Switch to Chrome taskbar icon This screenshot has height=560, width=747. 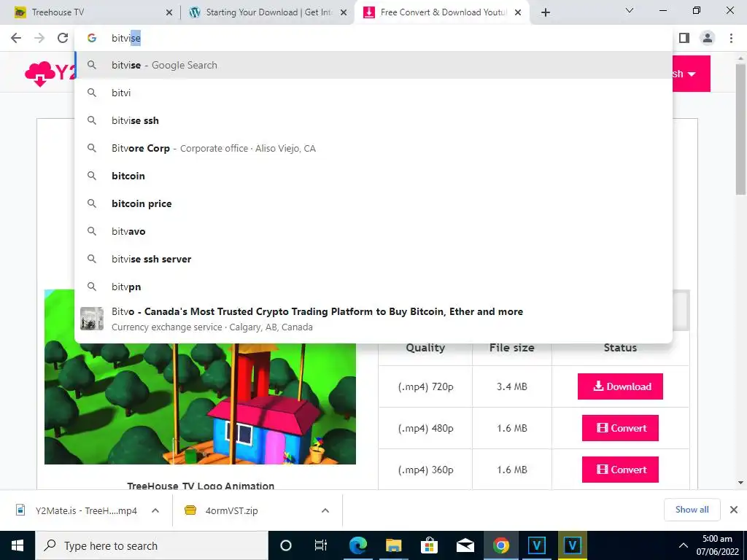[500, 545]
